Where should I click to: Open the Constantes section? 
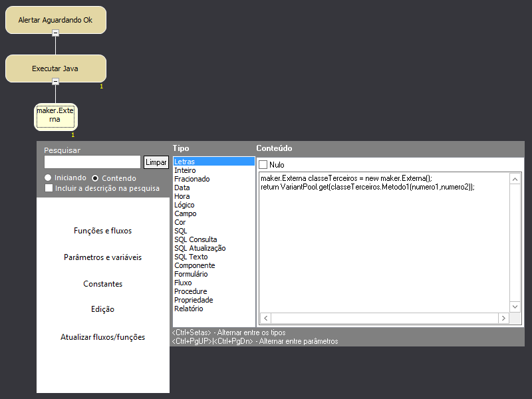102,284
